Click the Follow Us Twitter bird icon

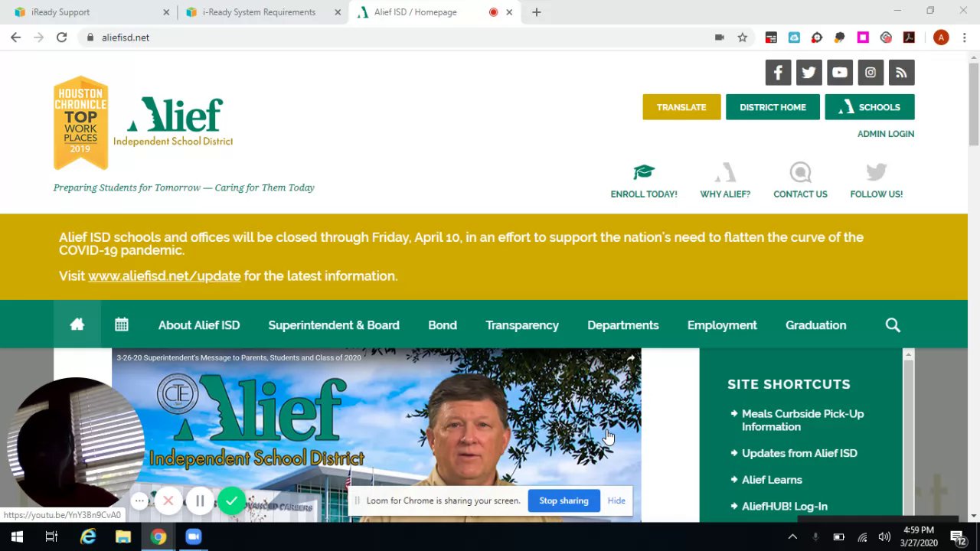(876, 171)
